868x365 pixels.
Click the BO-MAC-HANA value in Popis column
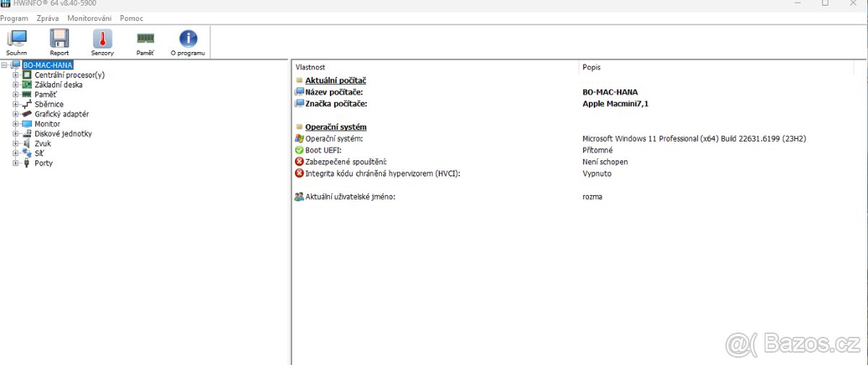(x=610, y=92)
